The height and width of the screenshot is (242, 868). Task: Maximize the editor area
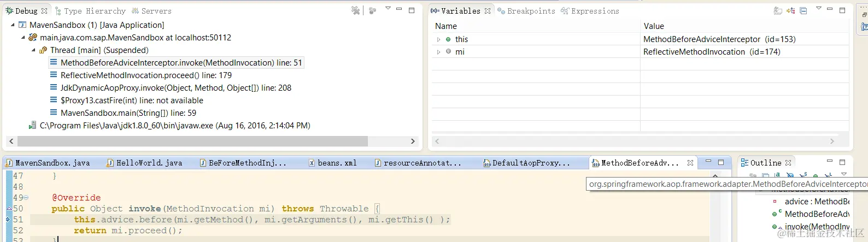[x=721, y=162]
